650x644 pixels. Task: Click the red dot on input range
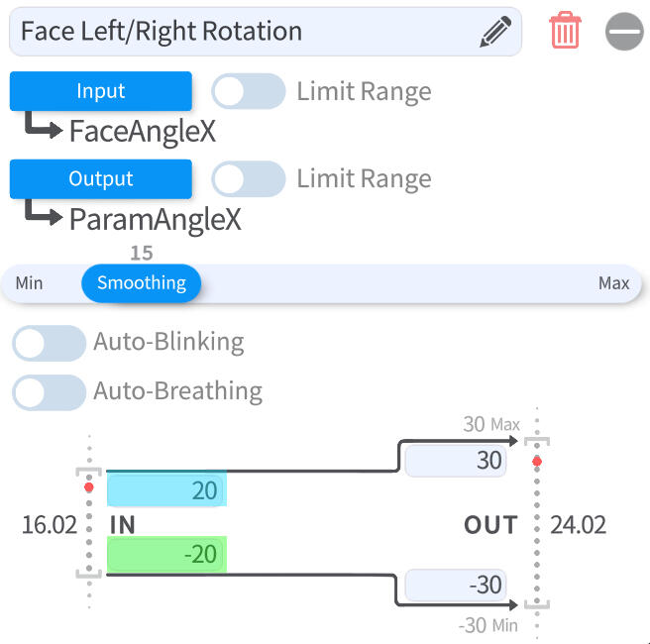(x=89, y=487)
